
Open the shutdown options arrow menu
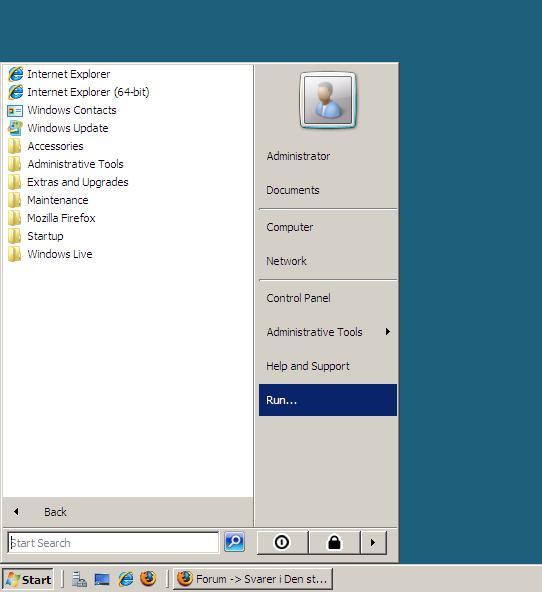click(x=373, y=543)
